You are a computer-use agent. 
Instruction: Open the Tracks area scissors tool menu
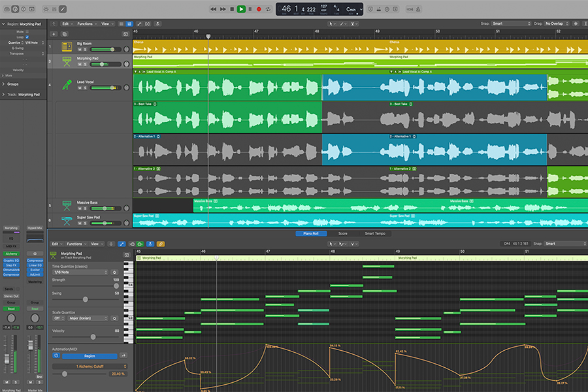[x=354, y=24]
